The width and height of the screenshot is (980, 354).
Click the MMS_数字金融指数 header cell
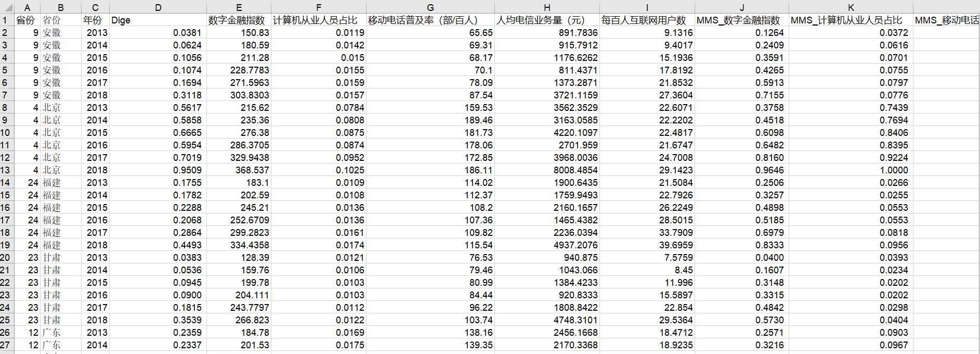[742, 20]
